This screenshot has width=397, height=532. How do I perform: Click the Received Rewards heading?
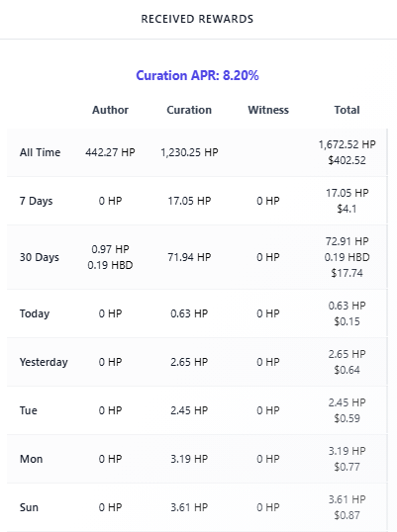197,19
